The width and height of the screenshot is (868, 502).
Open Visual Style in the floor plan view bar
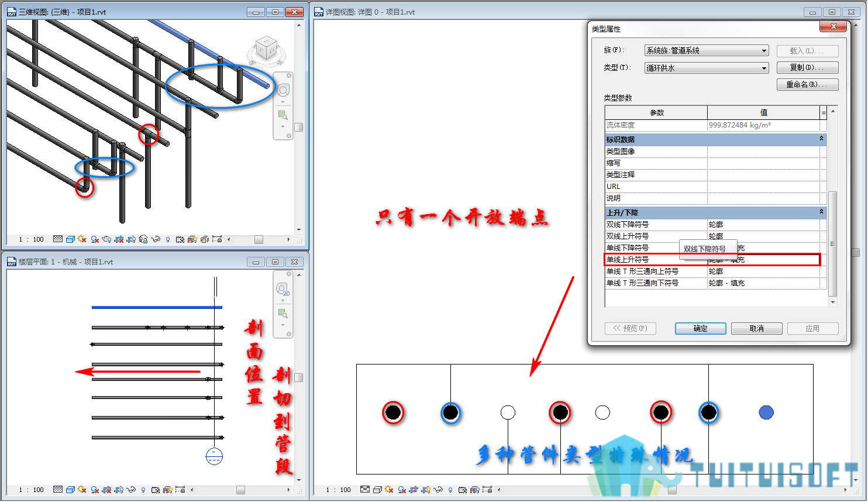click(x=70, y=490)
